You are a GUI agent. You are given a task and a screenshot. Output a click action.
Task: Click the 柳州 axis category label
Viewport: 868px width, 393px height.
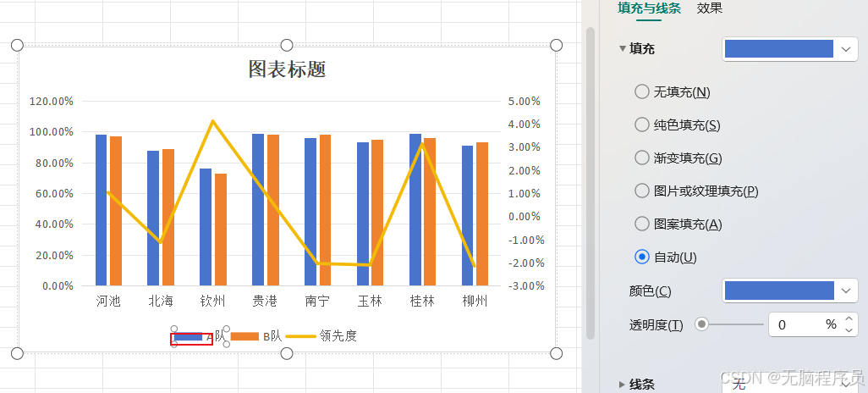[x=475, y=301]
